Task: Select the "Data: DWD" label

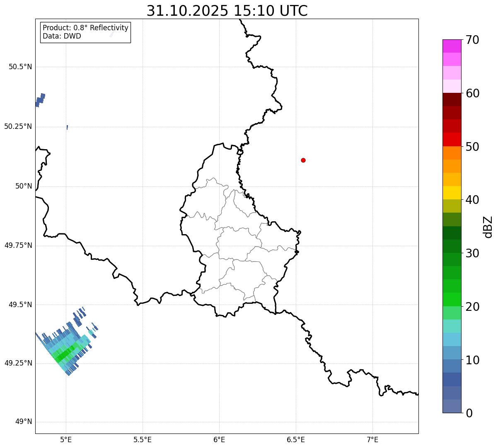Action: pos(62,36)
